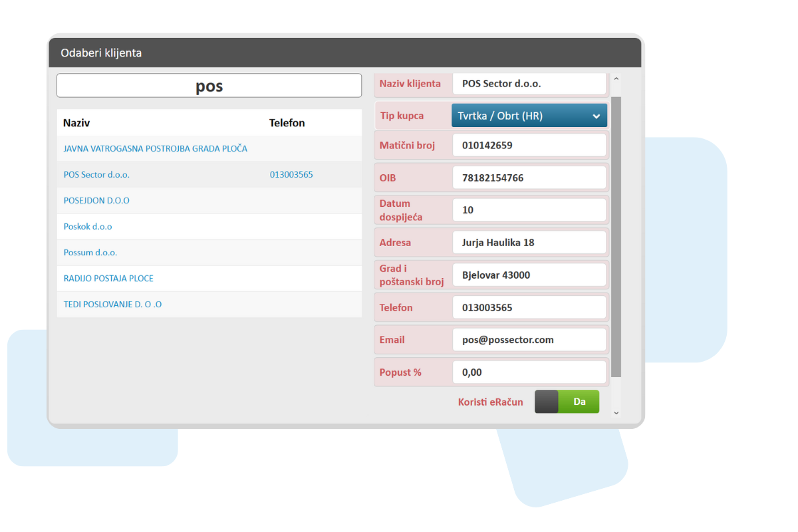
Task: Click phone number 013003565 in client list
Action: 291,175
